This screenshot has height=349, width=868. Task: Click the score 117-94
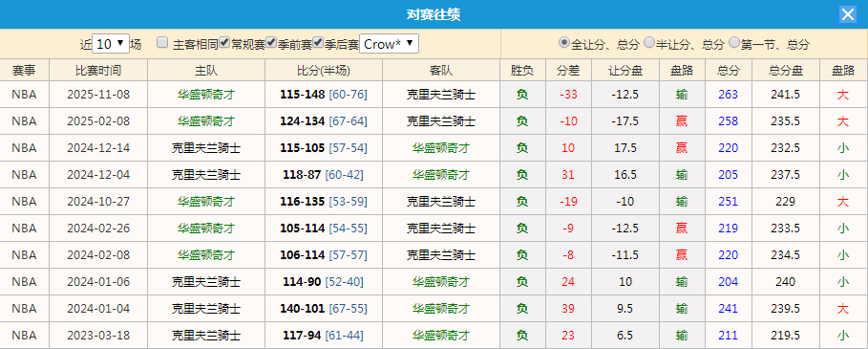302,336
